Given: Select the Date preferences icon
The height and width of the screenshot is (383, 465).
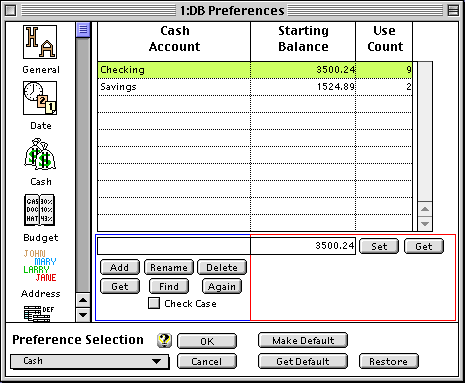Looking at the screenshot, I should pos(40,98).
